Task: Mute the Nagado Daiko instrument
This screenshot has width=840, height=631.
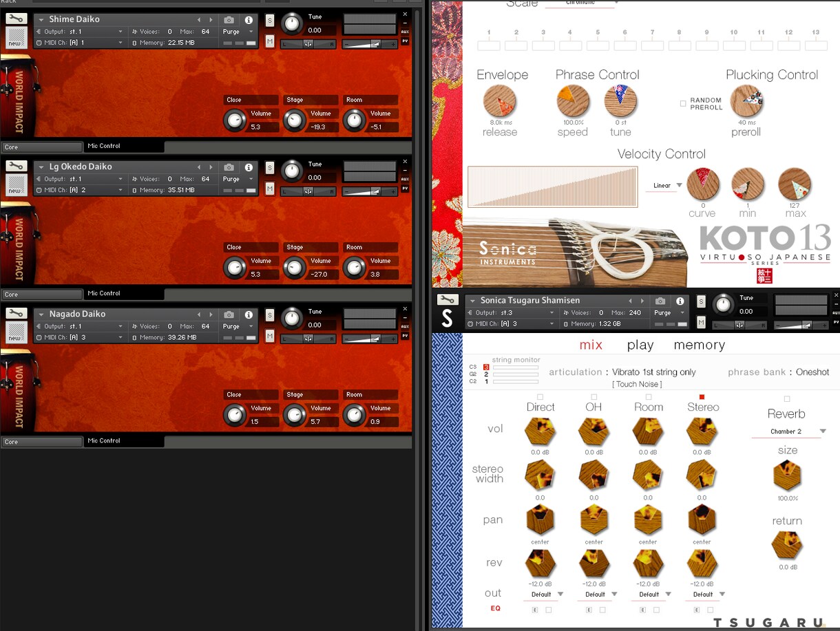Action: 270,336
